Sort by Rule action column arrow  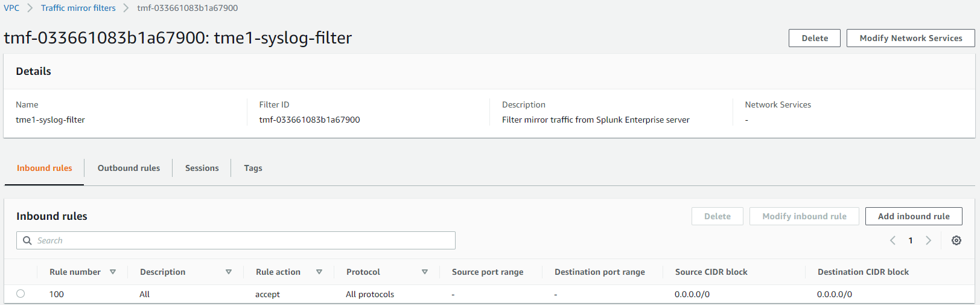(x=319, y=272)
